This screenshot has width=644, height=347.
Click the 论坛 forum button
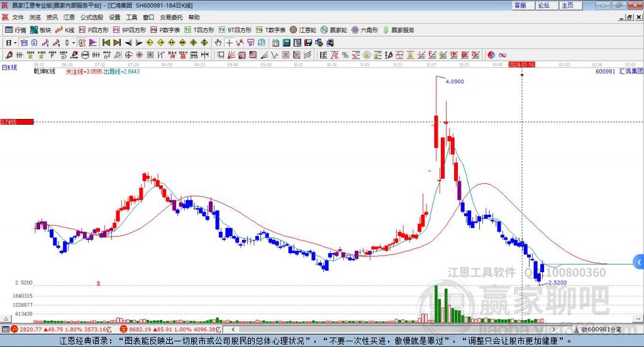point(547,5)
